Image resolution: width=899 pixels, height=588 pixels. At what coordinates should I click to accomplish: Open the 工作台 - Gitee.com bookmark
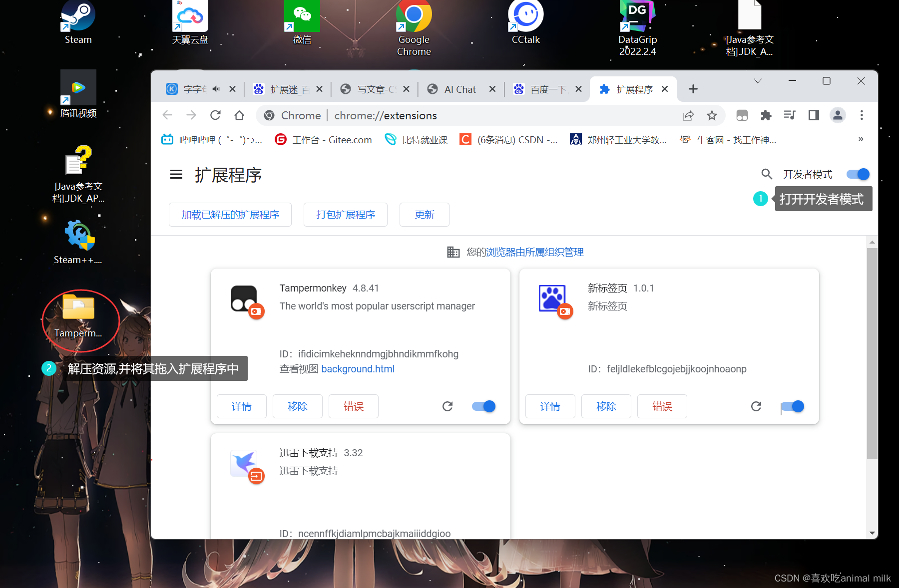click(x=324, y=140)
